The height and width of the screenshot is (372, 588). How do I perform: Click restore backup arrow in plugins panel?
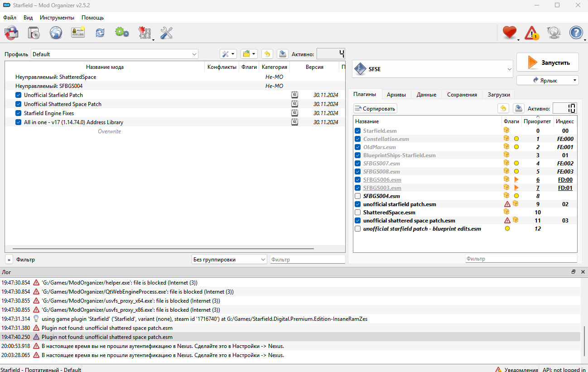tap(503, 108)
